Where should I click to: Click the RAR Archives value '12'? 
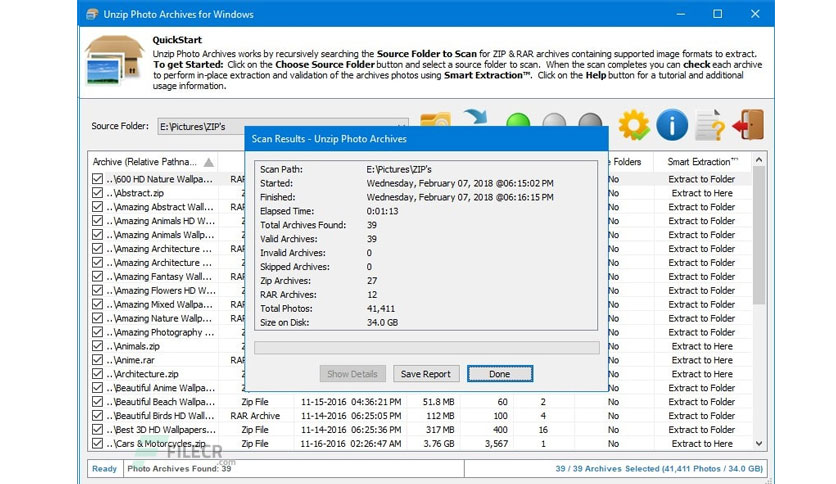(372, 294)
